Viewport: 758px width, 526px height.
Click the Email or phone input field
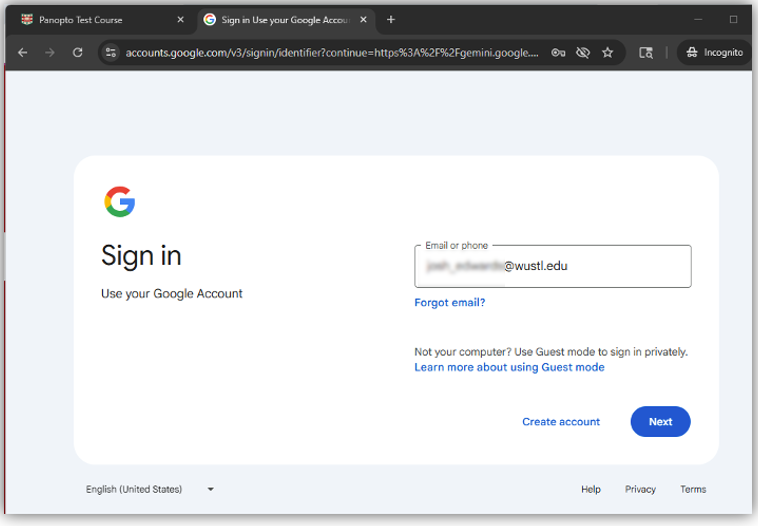[x=552, y=267]
